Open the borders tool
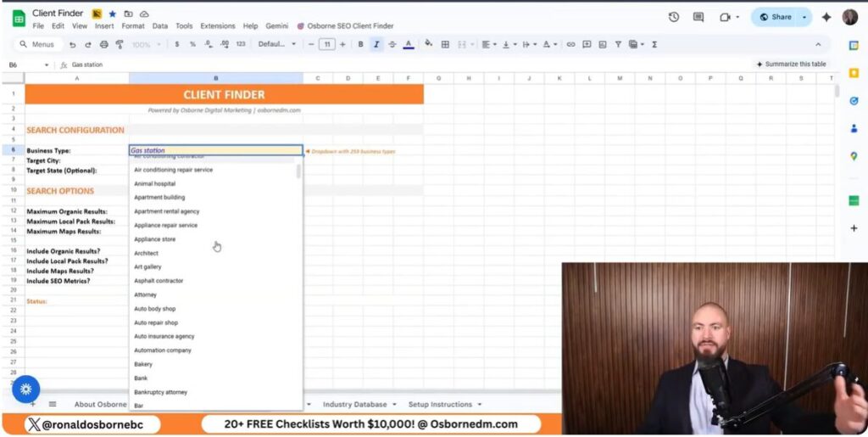868x437 pixels. click(445, 44)
